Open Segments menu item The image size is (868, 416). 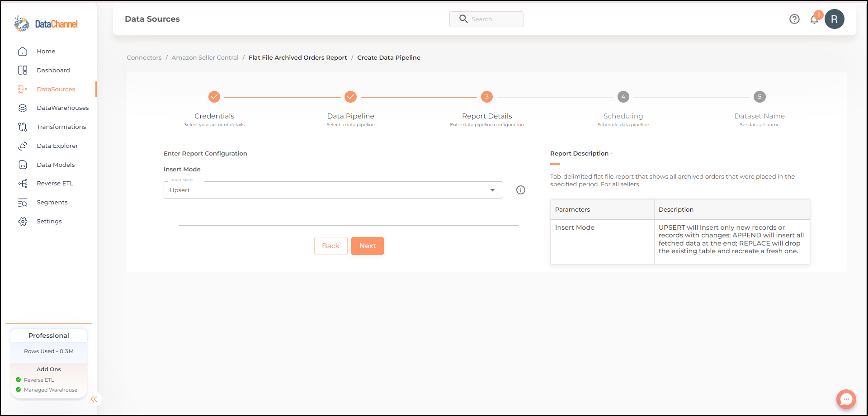point(52,203)
